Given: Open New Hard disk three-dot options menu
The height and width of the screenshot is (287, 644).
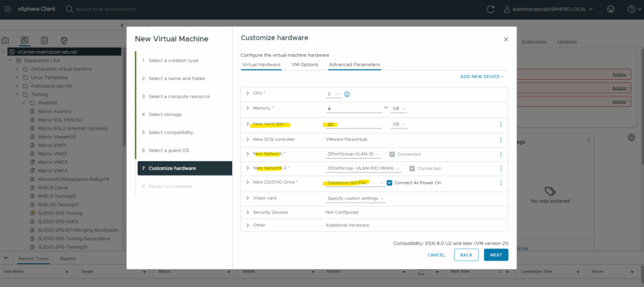Looking at the screenshot, I should (501, 125).
